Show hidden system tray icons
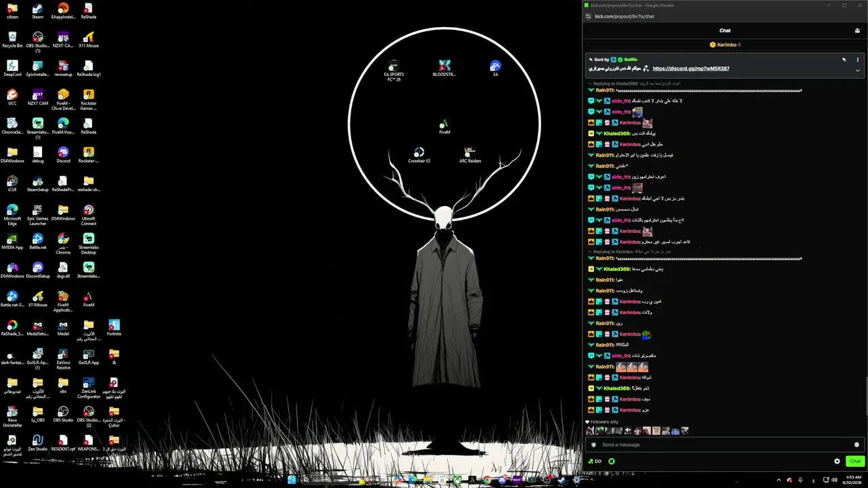The height and width of the screenshot is (488, 868). click(778, 480)
